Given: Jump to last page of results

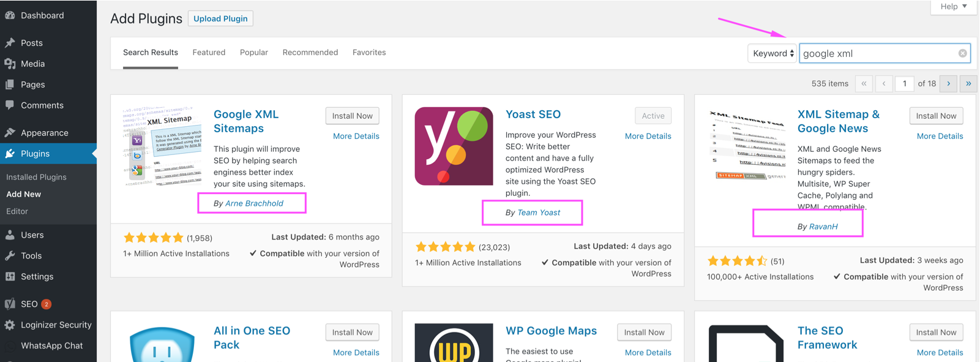Looking at the screenshot, I should [x=968, y=84].
